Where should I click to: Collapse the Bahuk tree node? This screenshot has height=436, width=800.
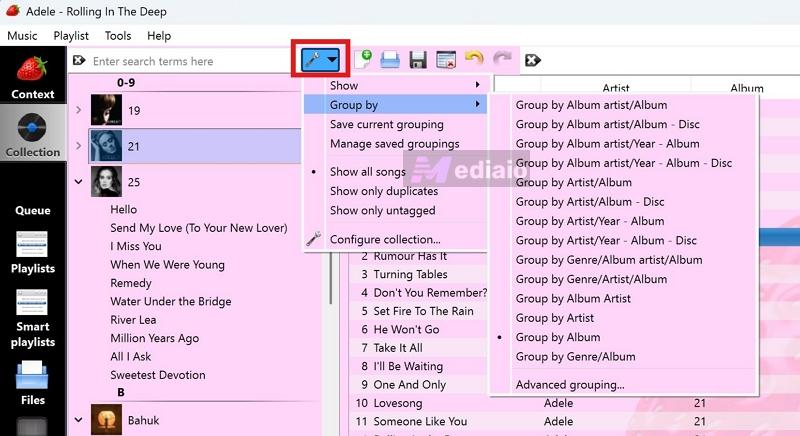79,420
